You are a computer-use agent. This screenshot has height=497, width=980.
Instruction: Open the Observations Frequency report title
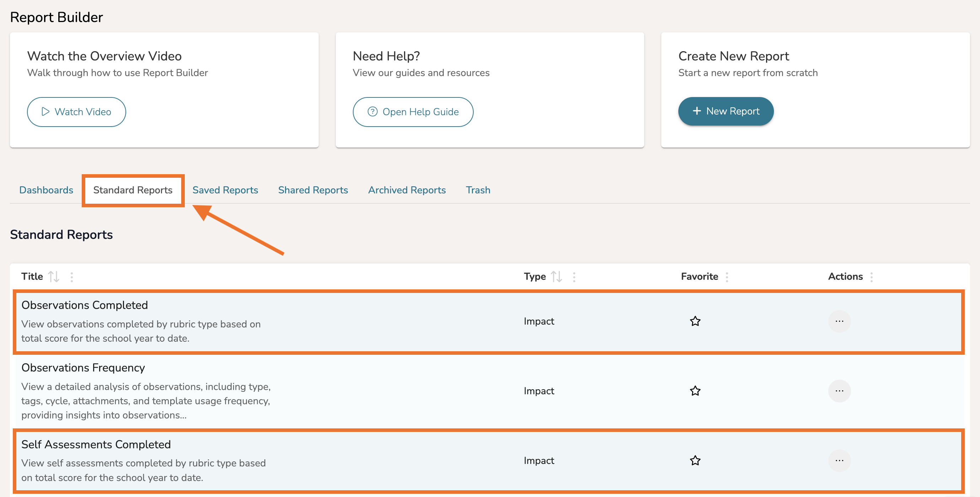tap(83, 368)
